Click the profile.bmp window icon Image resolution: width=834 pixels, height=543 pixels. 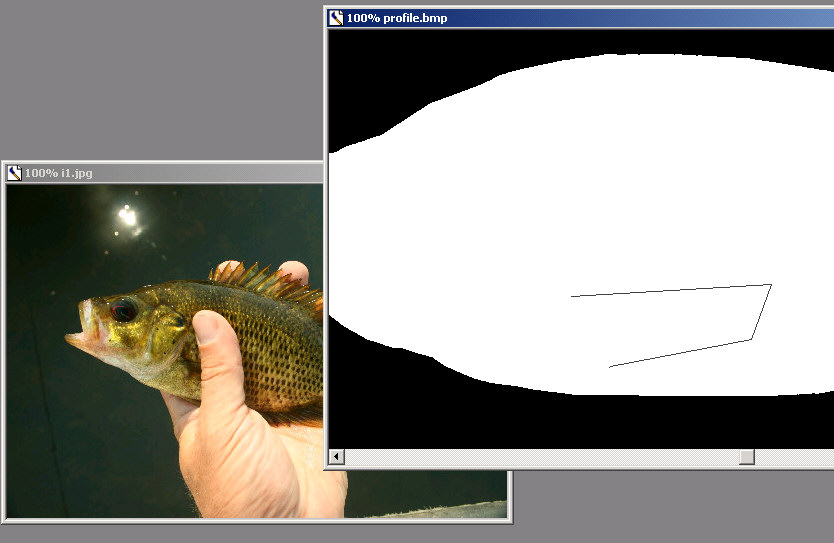tap(336, 18)
